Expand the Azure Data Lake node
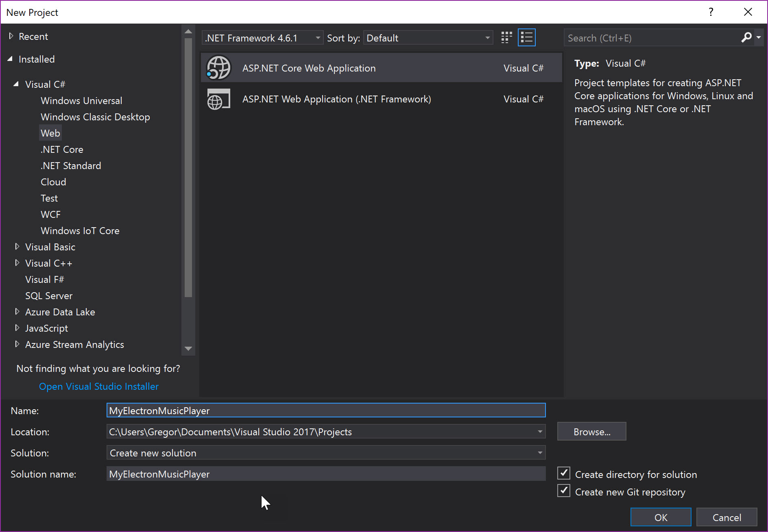Image resolution: width=768 pixels, height=532 pixels. coord(17,312)
